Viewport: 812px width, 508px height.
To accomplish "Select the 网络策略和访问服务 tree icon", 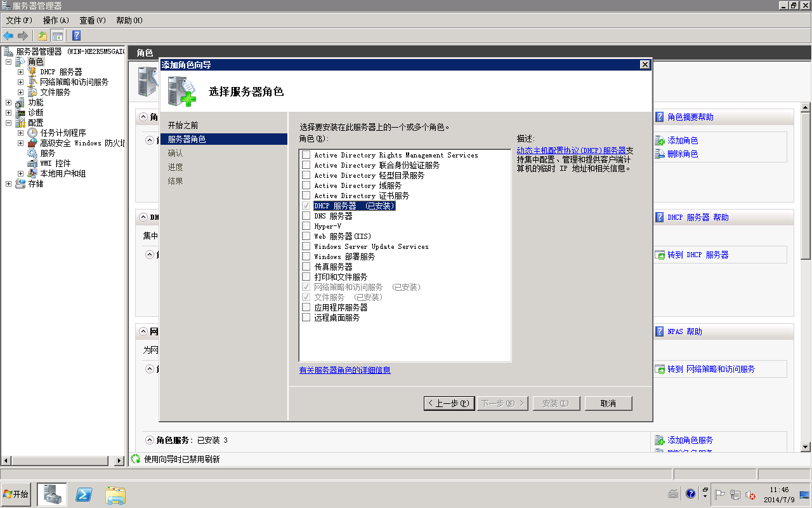I will [x=33, y=82].
